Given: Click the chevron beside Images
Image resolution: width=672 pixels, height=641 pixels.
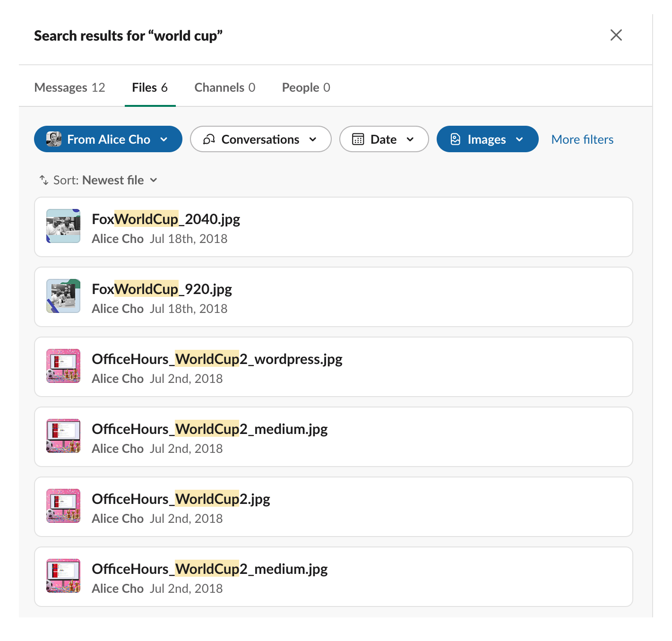Looking at the screenshot, I should [x=519, y=139].
